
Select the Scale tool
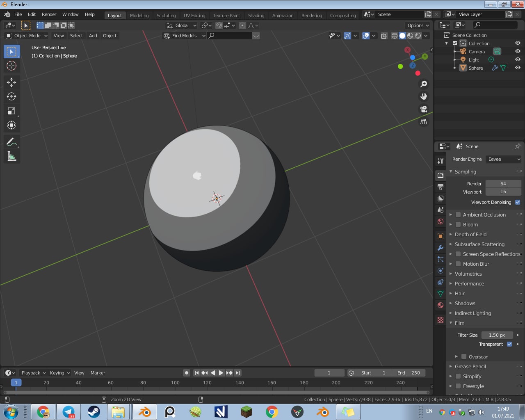[x=11, y=111]
